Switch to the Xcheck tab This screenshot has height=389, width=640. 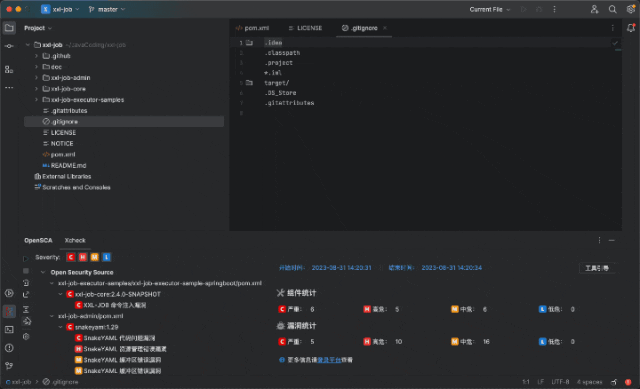[75, 240]
